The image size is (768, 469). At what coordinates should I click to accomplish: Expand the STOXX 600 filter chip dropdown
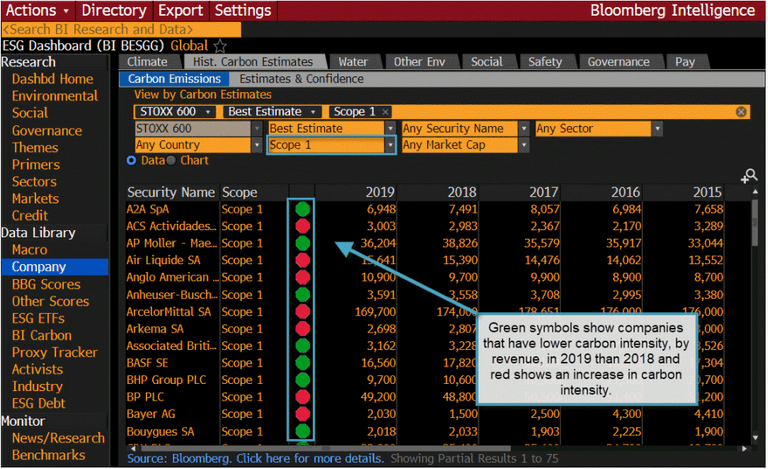(208, 112)
